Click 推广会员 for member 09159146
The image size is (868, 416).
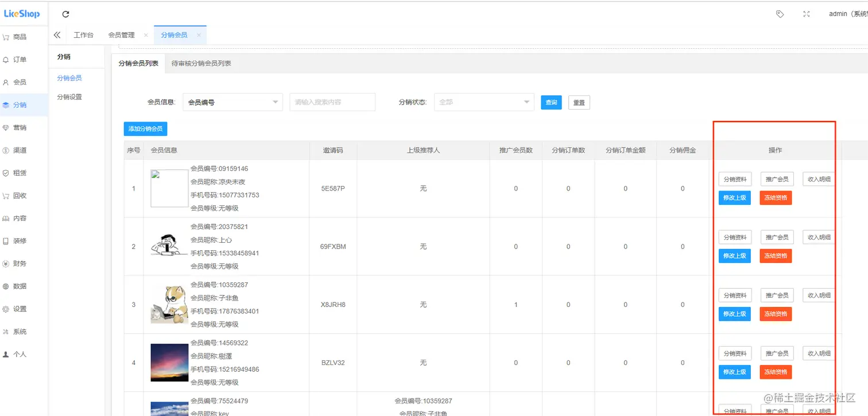coord(777,179)
